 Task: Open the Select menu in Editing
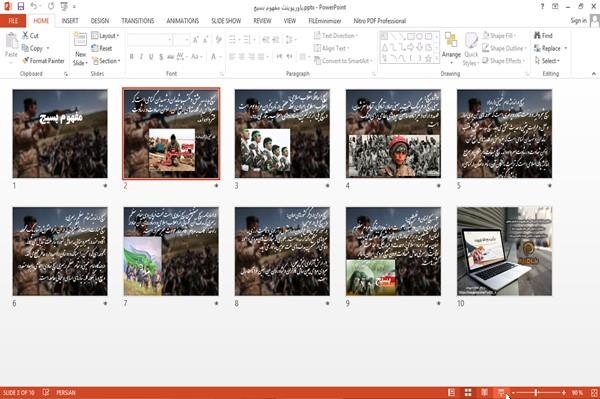tap(547, 60)
